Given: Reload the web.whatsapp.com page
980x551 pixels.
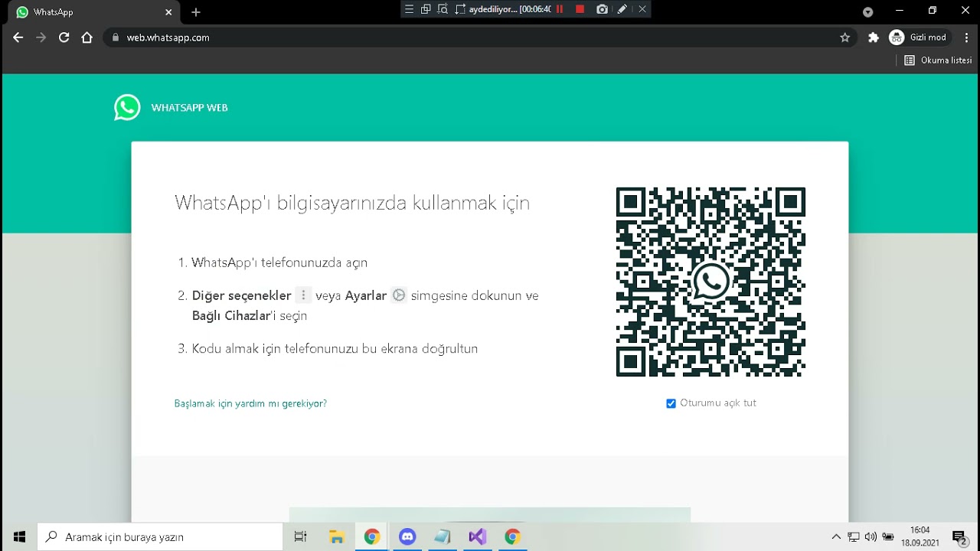Looking at the screenshot, I should point(64,37).
